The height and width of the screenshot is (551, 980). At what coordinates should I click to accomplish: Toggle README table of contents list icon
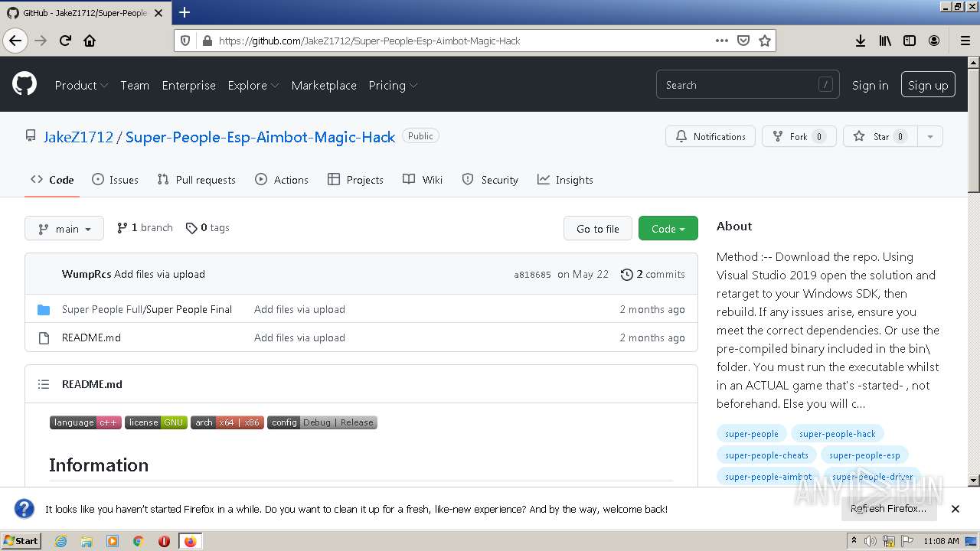point(44,384)
